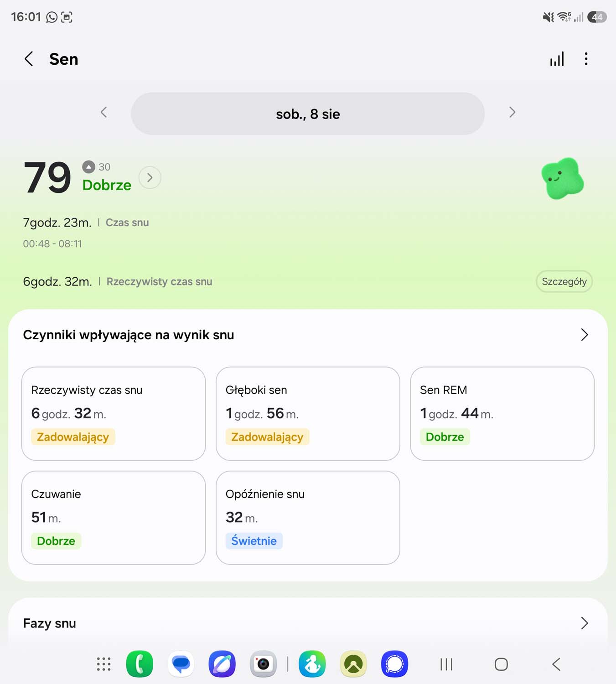Open sleep trends chart icon
The height and width of the screenshot is (684, 616).
point(557,59)
